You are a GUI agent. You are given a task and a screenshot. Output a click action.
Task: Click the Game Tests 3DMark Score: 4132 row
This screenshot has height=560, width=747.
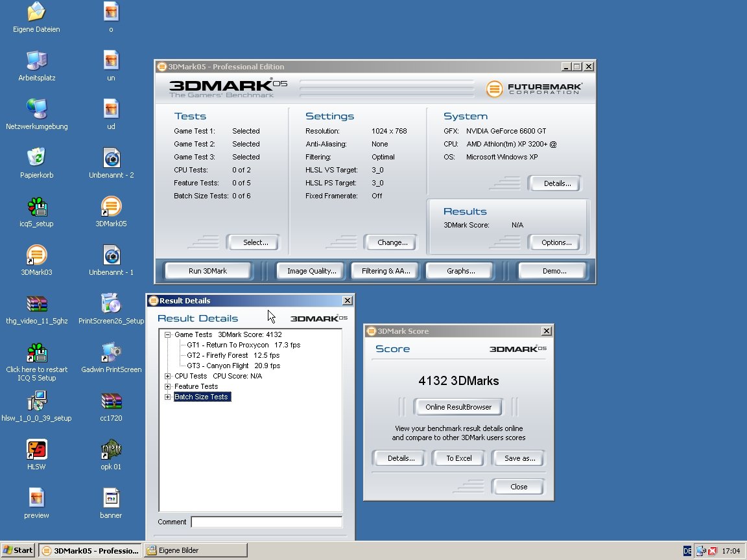click(228, 334)
